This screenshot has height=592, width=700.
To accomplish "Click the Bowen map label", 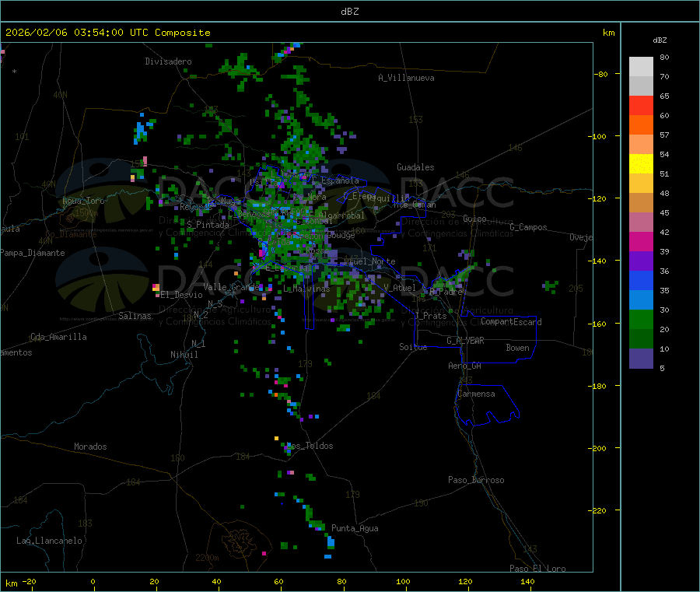I will coord(517,348).
